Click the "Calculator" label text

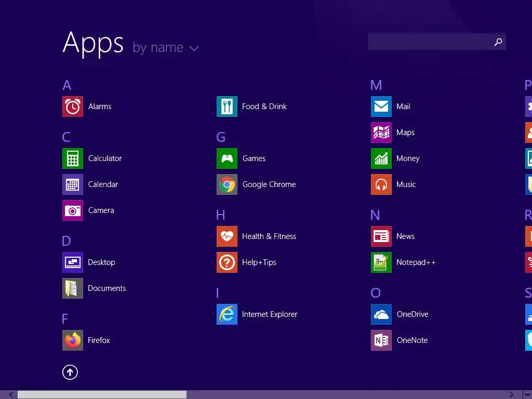tap(105, 158)
